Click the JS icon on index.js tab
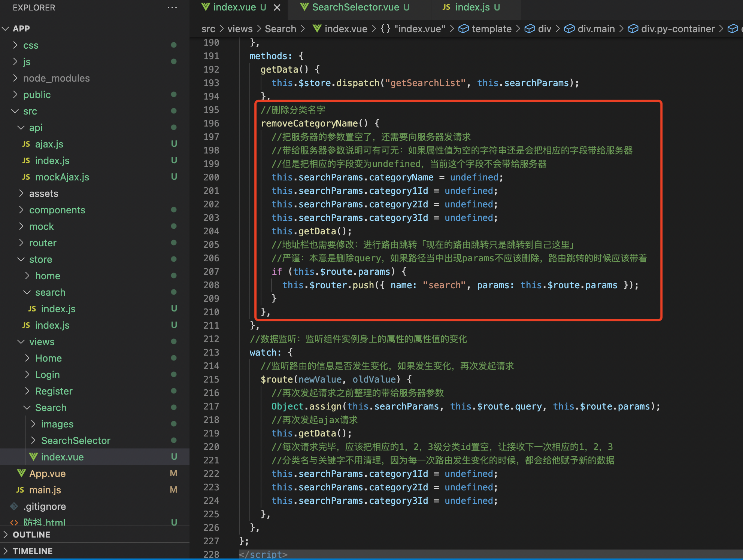The image size is (743, 560). coord(446,7)
